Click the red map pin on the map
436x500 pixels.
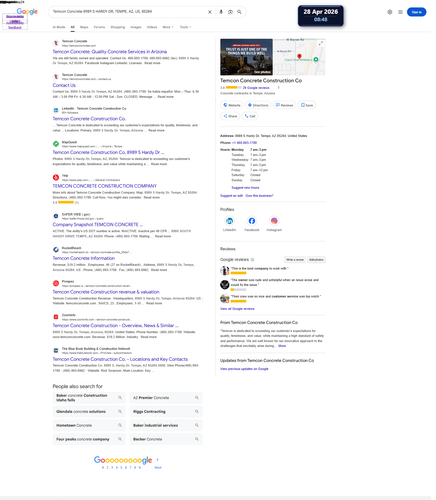click(x=299, y=56)
